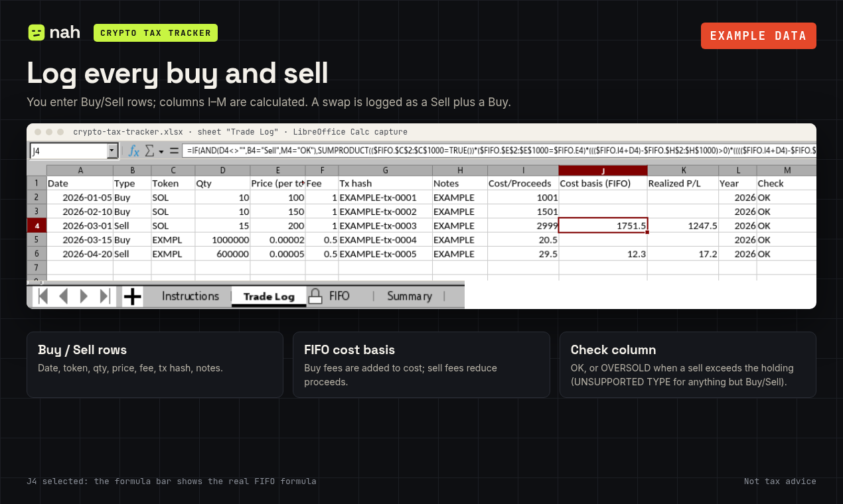Click the EXAMPLE DATA badge
Screen dimensions: 843x504
tap(759, 36)
